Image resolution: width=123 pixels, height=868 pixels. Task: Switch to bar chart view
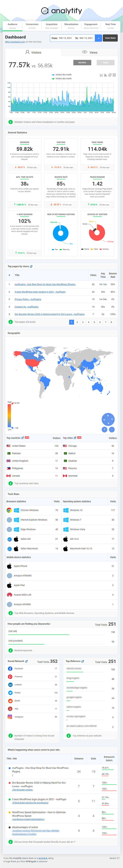pos(105,75)
